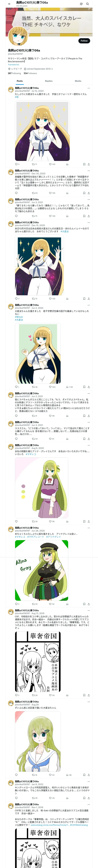Image resolution: width=98 pixels, height=868 pixels.
Task: View the 534 Followers list
Action: 30,73
